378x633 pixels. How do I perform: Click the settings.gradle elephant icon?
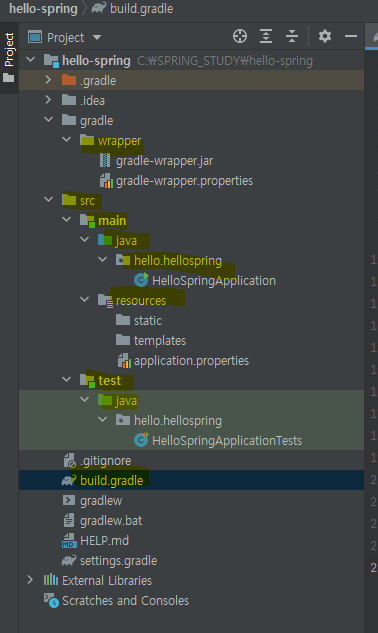pos(69,560)
